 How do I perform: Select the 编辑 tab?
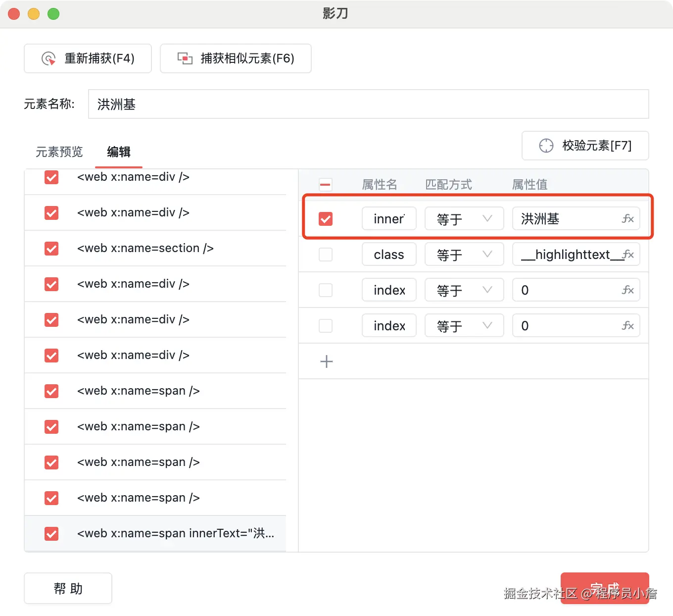(x=119, y=152)
